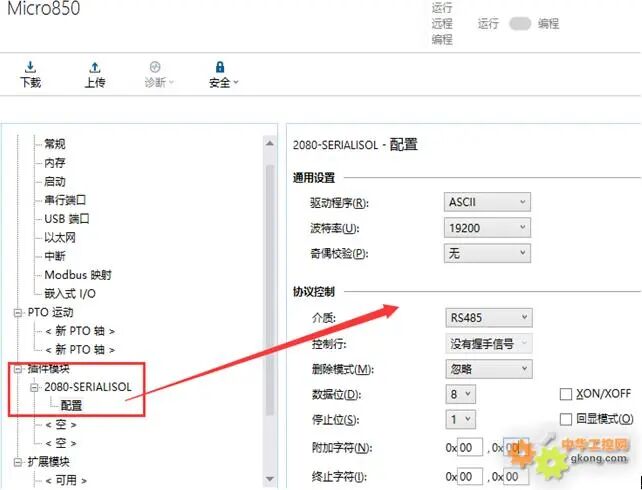Open the Stop bits (停止位) dropdown
Screen dimensions: 642x490
461,419
